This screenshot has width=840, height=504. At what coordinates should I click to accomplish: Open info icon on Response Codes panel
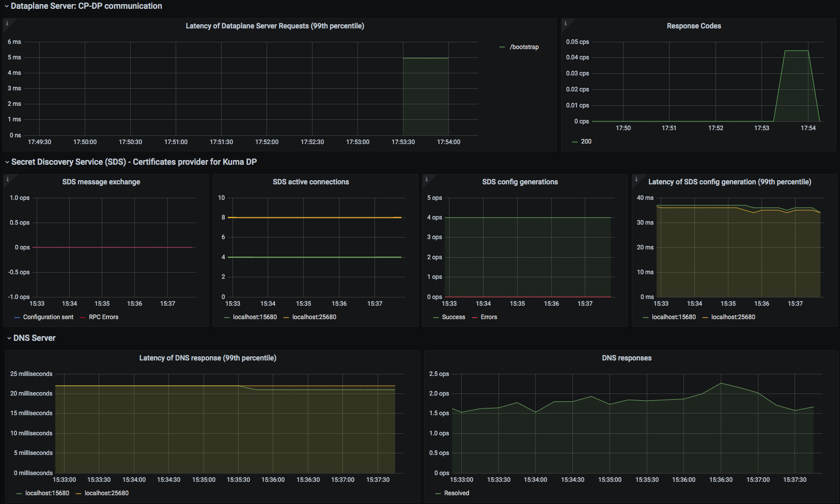566,23
